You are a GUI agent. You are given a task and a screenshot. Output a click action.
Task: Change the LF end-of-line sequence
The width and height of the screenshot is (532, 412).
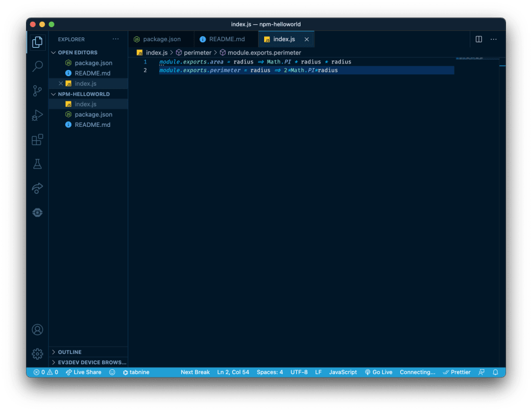318,372
